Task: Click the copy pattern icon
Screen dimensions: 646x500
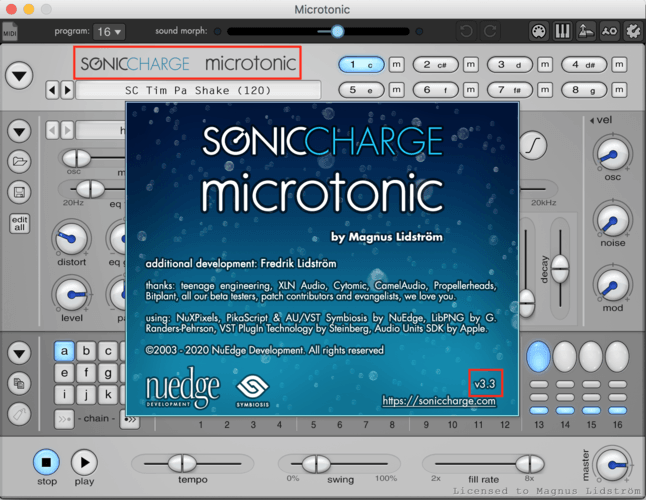Action: tap(19, 383)
